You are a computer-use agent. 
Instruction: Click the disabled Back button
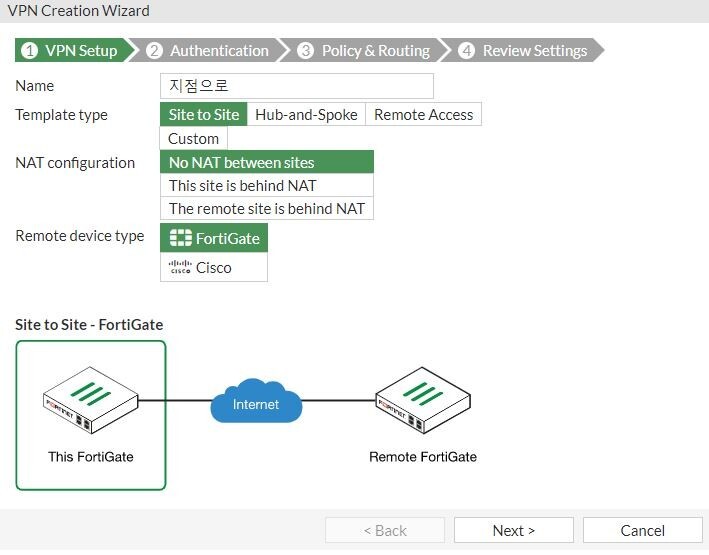385,530
